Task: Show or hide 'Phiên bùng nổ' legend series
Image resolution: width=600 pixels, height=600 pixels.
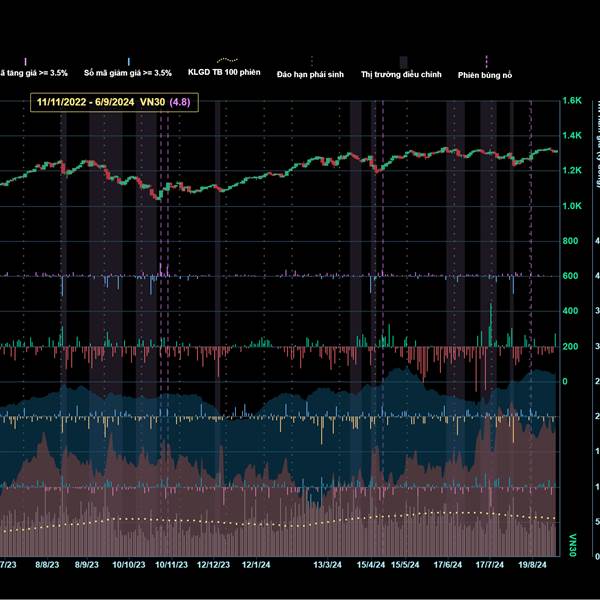Action: (485, 73)
